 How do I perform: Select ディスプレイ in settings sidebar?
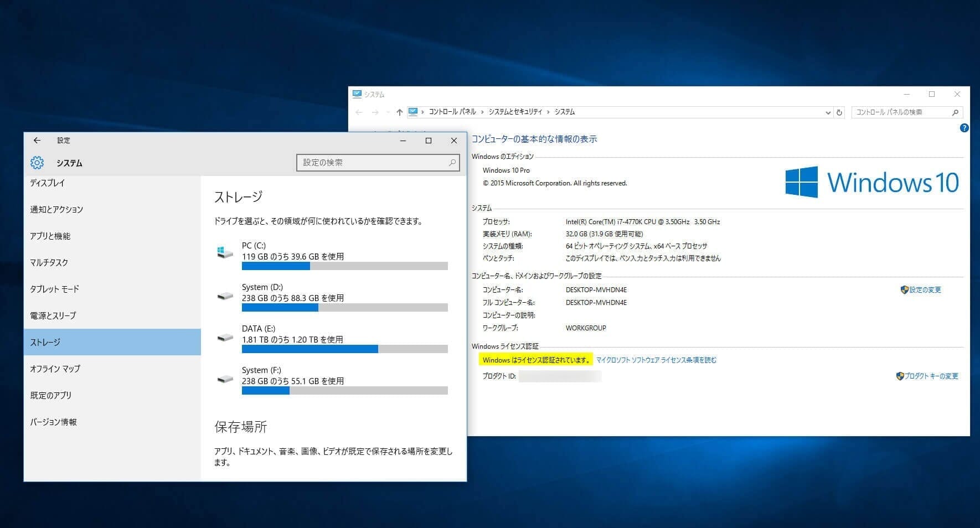[x=48, y=183]
